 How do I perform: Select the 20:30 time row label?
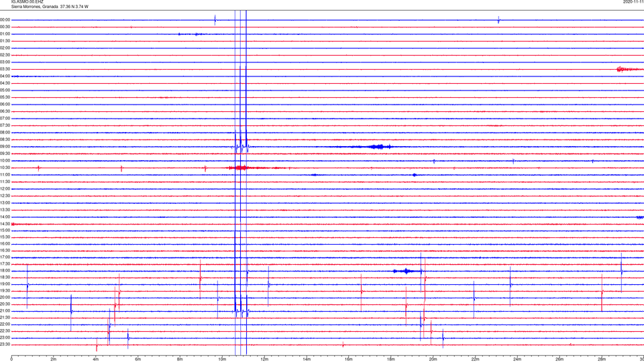pos(5,304)
